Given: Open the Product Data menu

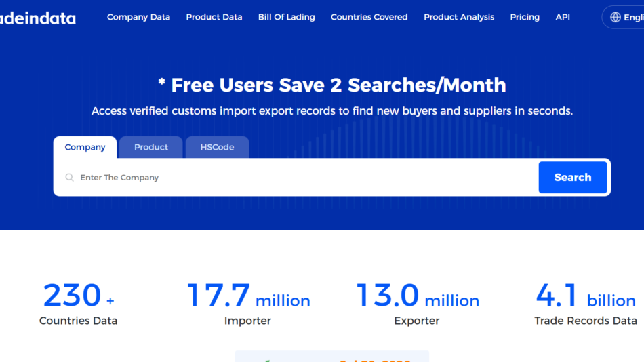Looking at the screenshot, I should point(214,17).
